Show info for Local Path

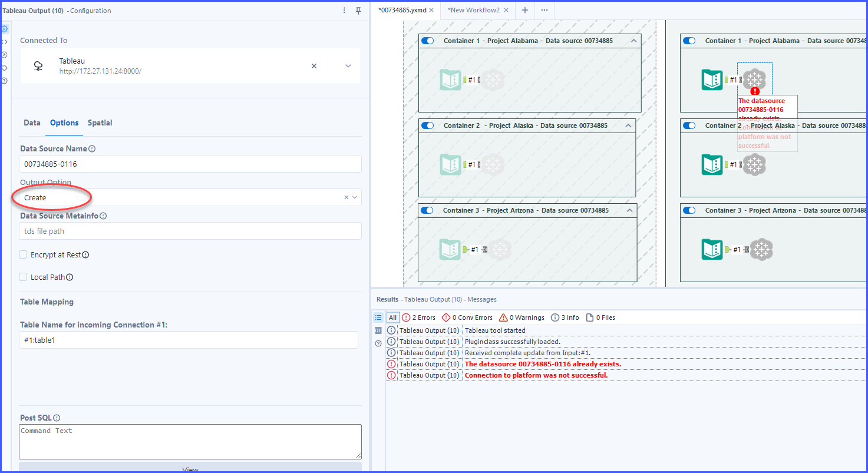coord(70,277)
